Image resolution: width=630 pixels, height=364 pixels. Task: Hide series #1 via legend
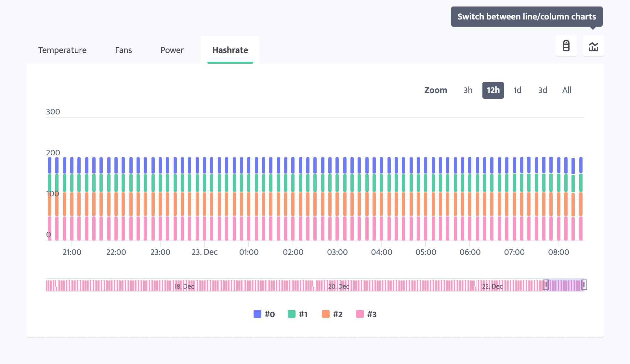coord(303,314)
